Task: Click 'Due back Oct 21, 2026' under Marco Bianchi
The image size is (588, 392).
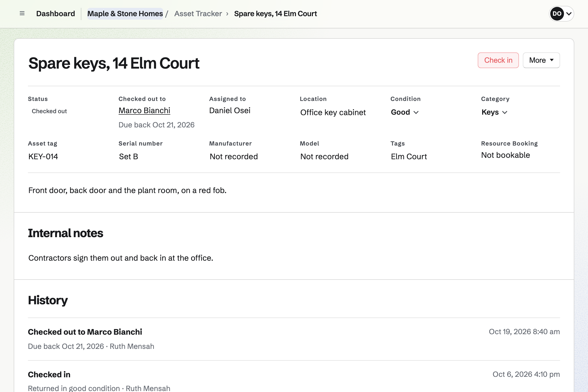Action: 156,125
